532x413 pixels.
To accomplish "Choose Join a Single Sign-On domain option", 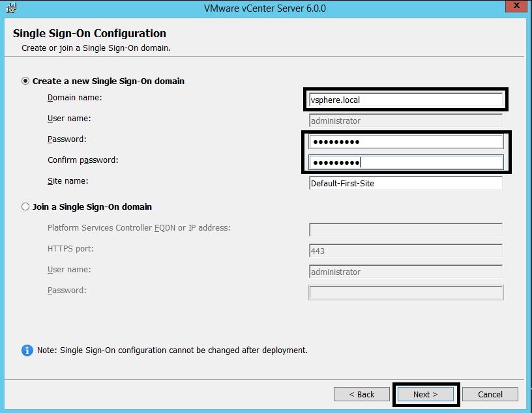I will (26, 206).
